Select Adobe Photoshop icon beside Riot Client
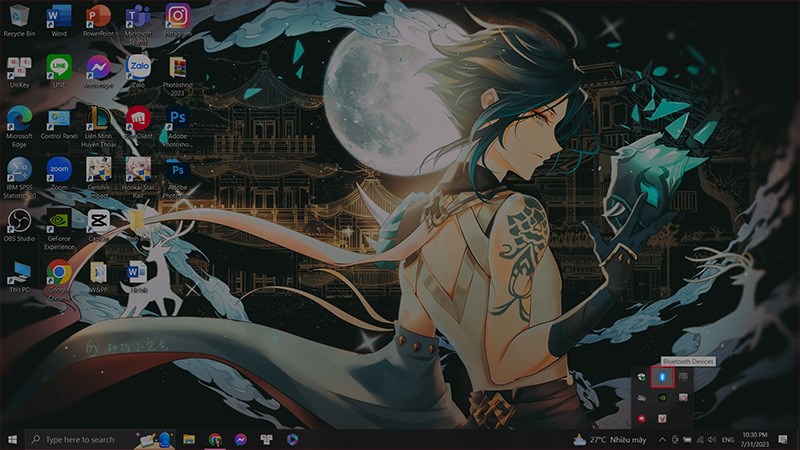This screenshot has width=800, height=450. click(x=178, y=127)
